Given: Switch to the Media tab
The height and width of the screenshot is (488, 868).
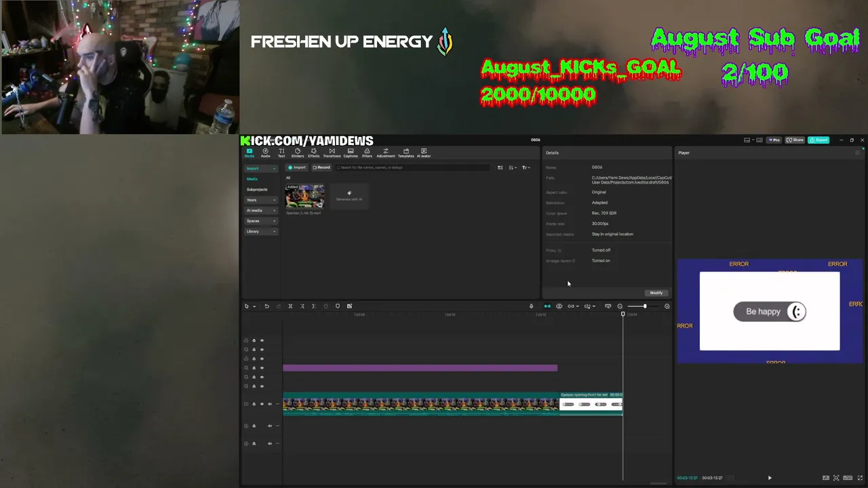Looking at the screenshot, I should [249, 152].
